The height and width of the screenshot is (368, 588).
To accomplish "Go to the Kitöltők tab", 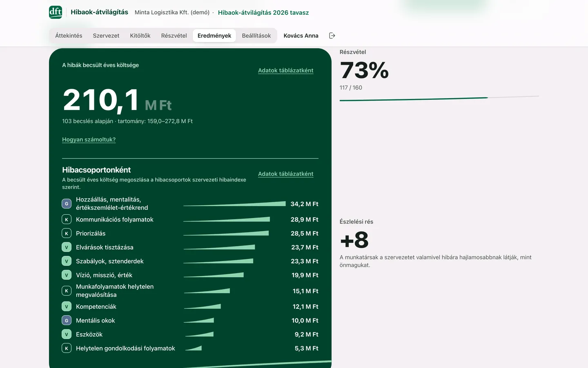I will click(140, 36).
